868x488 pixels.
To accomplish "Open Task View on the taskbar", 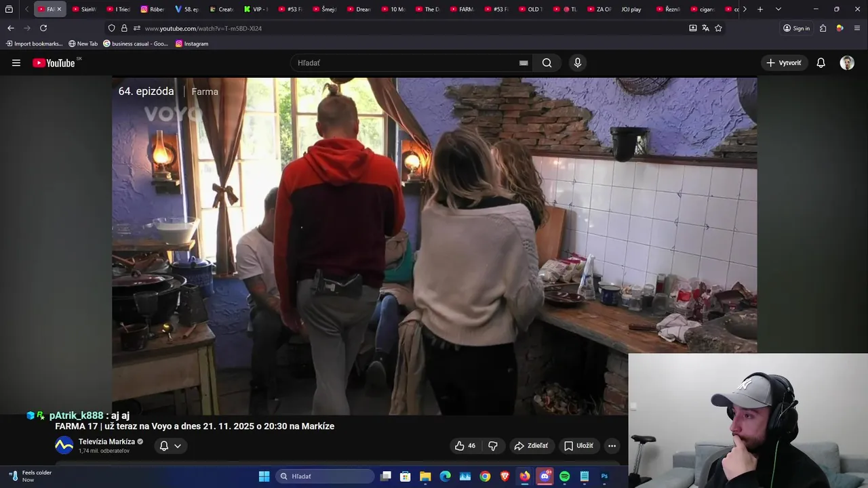I will pyautogui.click(x=385, y=476).
